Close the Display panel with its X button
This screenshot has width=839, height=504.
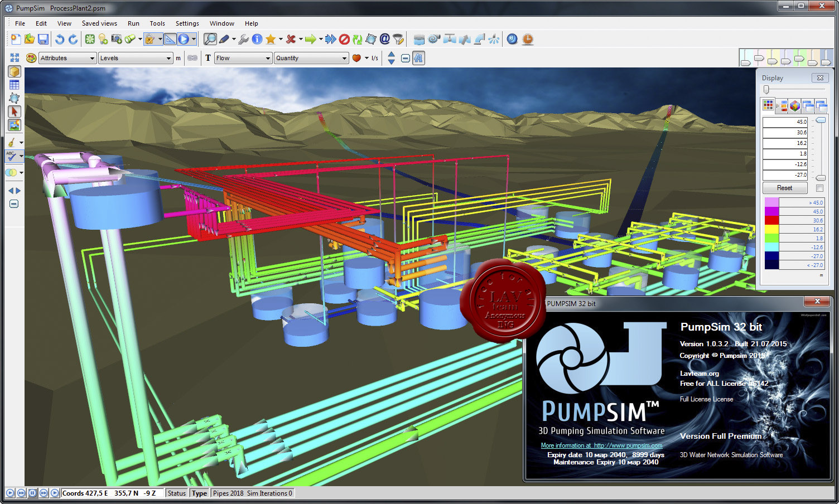(820, 77)
